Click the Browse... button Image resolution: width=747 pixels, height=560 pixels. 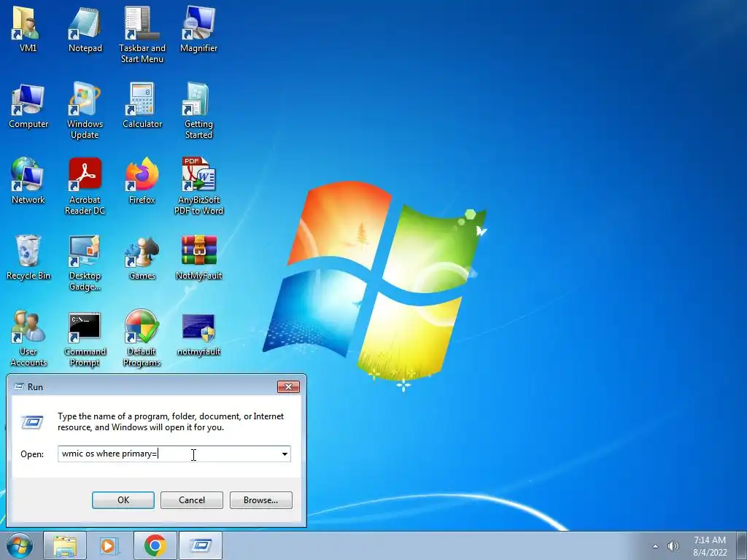pyautogui.click(x=260, y=500)
